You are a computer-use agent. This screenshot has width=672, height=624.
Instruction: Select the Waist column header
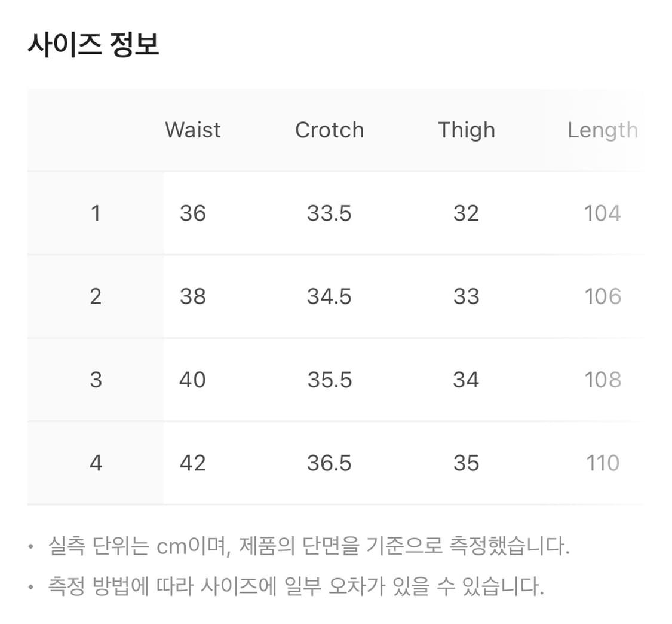[192, 130]
